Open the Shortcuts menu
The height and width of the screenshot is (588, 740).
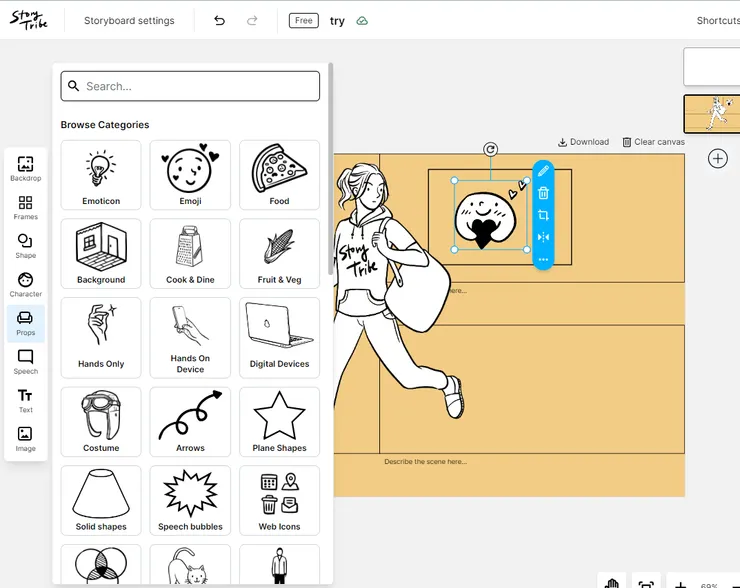coord(718,21)
